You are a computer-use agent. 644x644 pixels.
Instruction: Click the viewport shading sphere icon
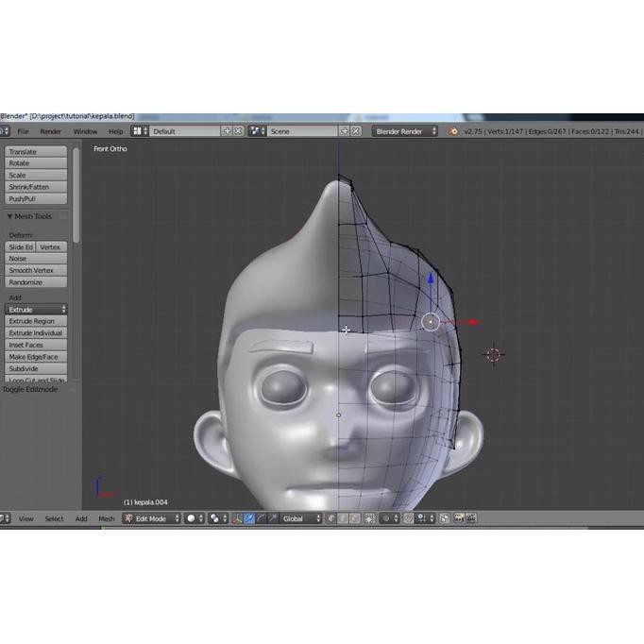tap(193, 518)
